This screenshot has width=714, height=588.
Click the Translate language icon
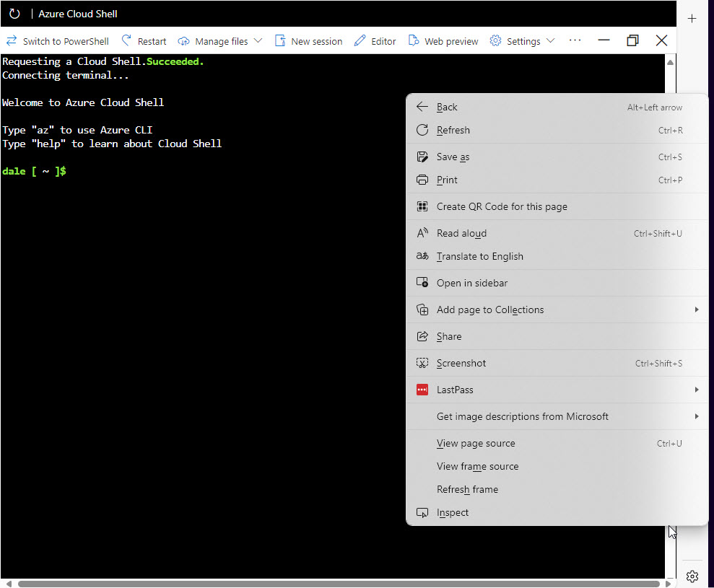coord(422,256)
